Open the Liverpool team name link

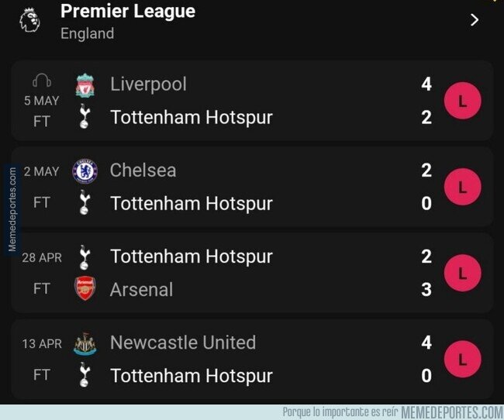tap(148, 84)
